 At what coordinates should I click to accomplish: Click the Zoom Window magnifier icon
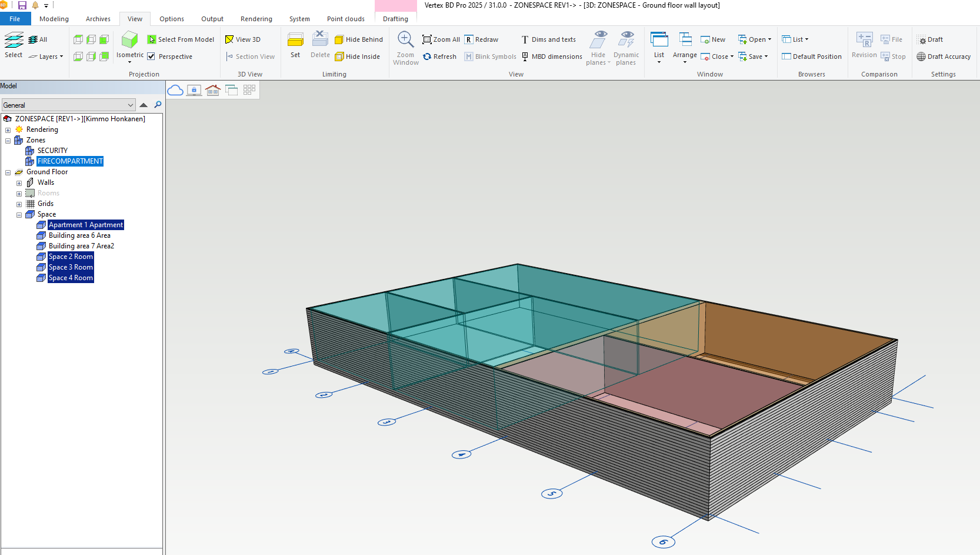tap(405, 40)
